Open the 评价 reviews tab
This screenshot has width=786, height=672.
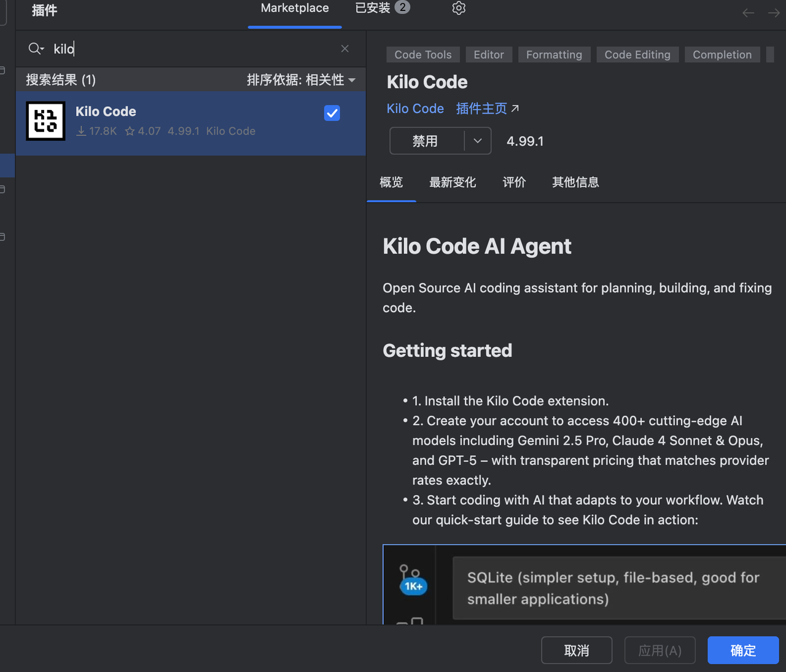[x=515, y=182]
